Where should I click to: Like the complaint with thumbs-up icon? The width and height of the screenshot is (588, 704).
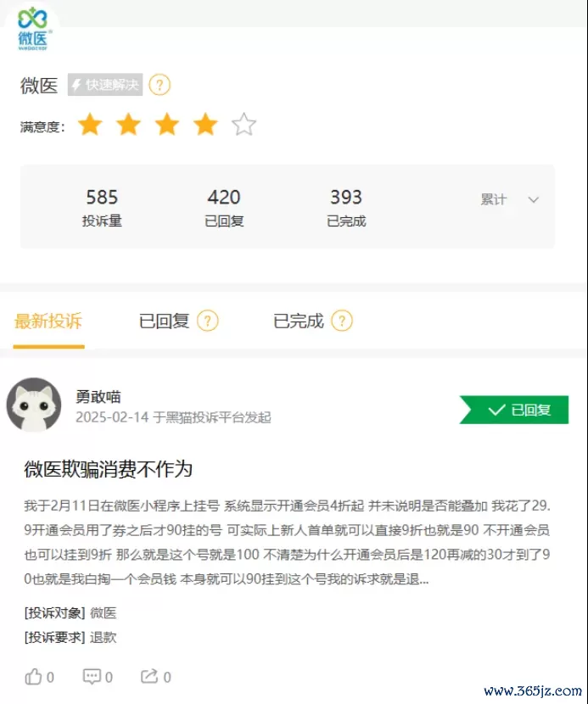33,677
